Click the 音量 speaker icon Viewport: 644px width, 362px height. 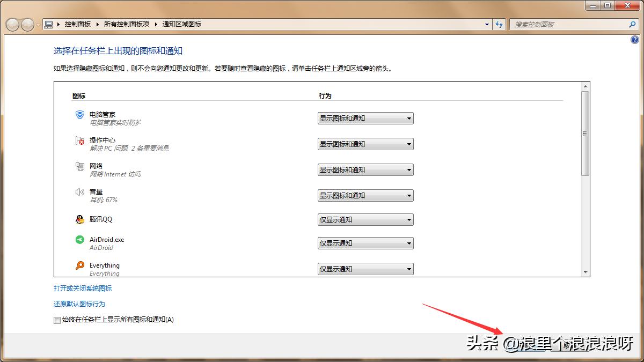(x=79, y=191)
